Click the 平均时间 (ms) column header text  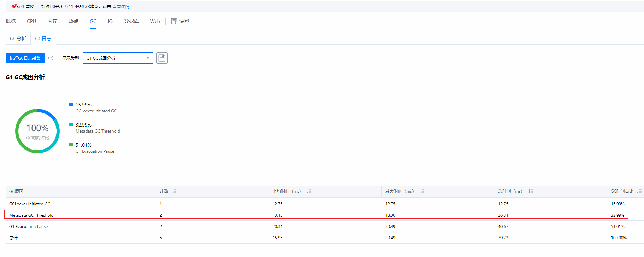pos(287,191)
